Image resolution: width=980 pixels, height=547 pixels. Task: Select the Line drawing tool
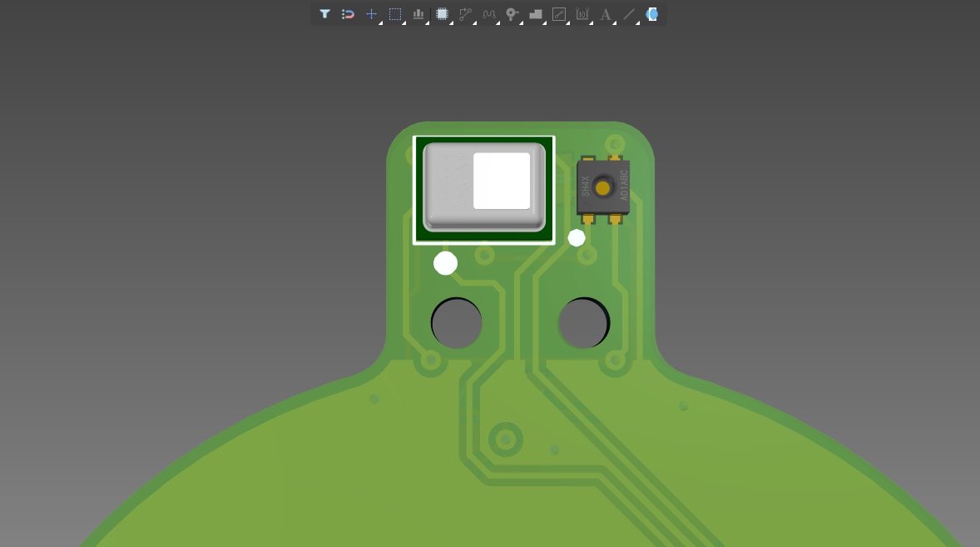tap(628, 13)
